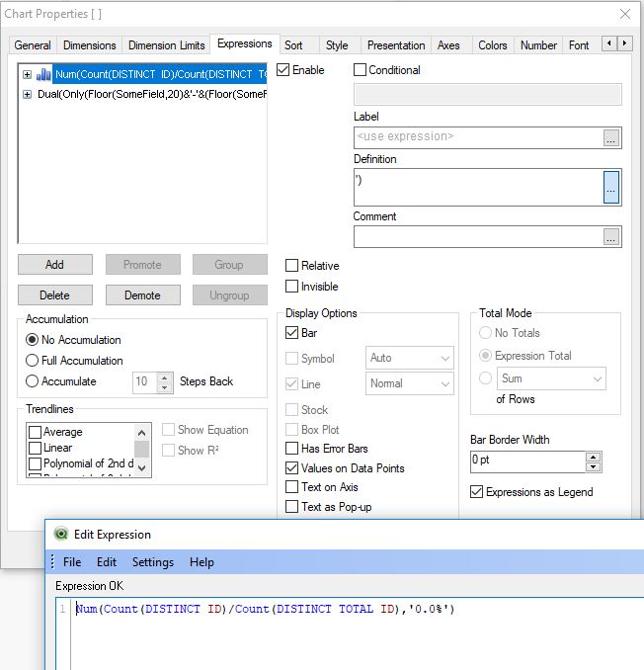644x670 pixels.
Task: Open Label expression editor ellipsis button
Action: click(x=611, y=137)
